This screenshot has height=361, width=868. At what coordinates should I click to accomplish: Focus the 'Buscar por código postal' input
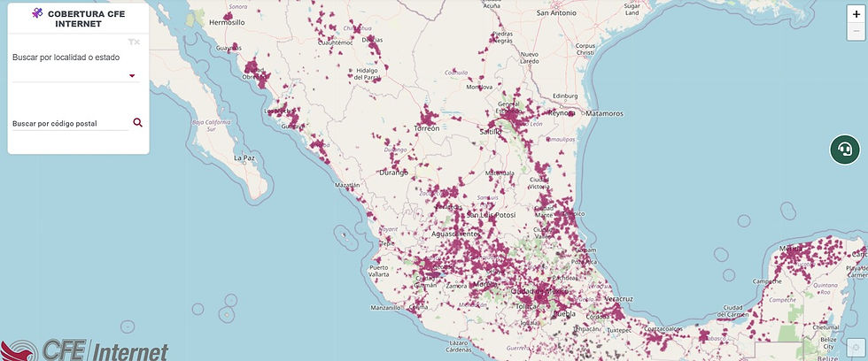click(70, 124)
